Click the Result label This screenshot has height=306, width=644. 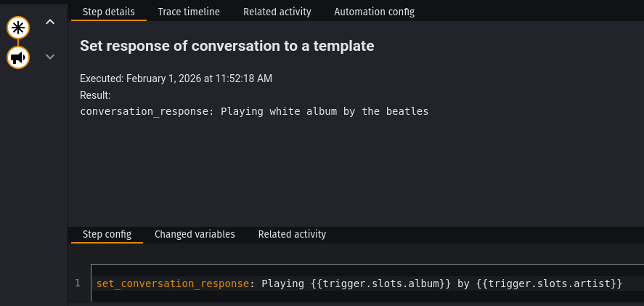click(95, 95)
